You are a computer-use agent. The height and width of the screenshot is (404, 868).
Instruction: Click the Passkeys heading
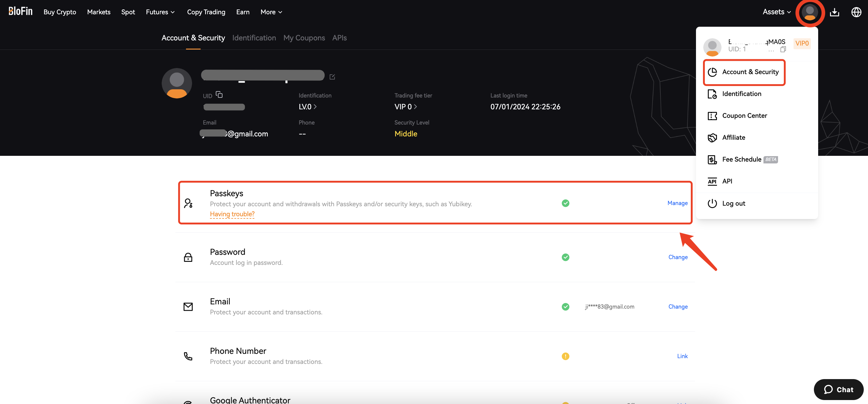226,193
